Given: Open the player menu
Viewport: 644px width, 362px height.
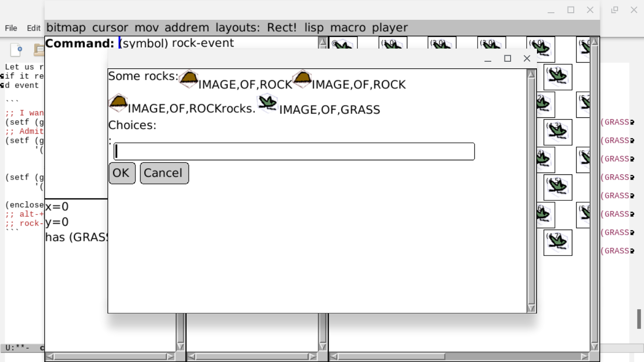Looking at the screenshot, I should pyautogui.click(x=390, y=28).
